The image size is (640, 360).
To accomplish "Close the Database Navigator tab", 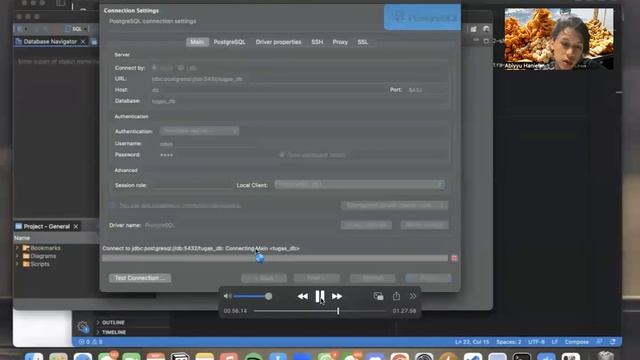I will [x=83, y=42].
